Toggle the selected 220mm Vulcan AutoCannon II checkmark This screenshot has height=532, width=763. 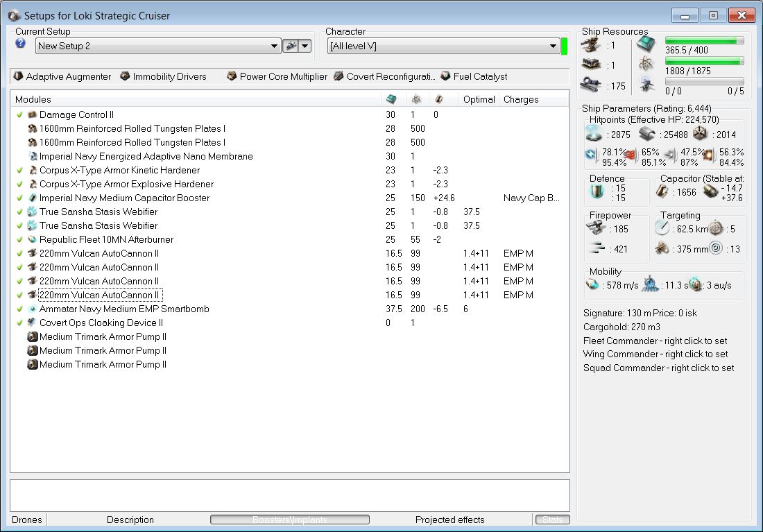tap(19, 295)
